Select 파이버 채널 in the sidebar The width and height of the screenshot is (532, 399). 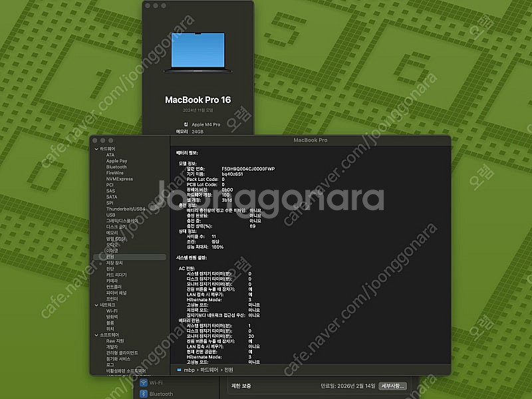coord(116,293)
